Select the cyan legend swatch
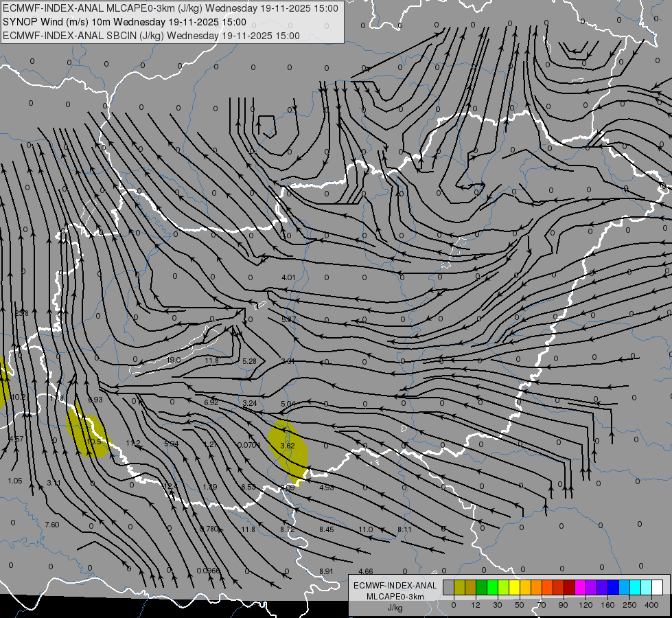 point(636,587)
